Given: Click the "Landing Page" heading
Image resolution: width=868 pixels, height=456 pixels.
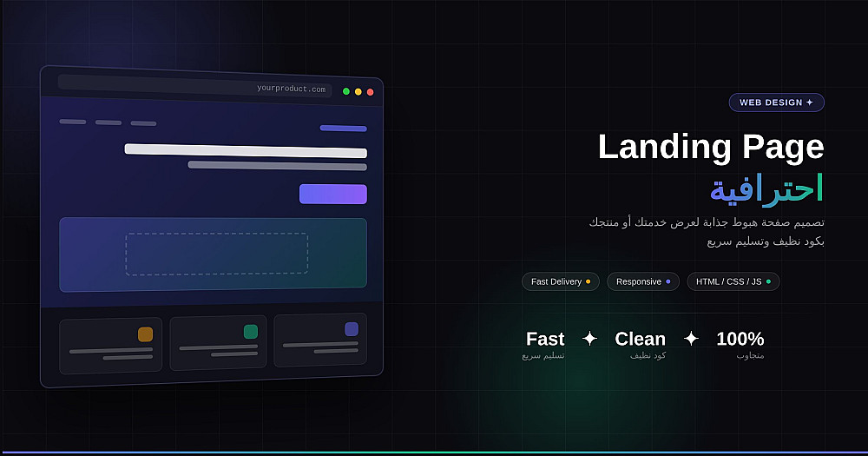Looking at the screenshot, I should click(x=711, y=148).
